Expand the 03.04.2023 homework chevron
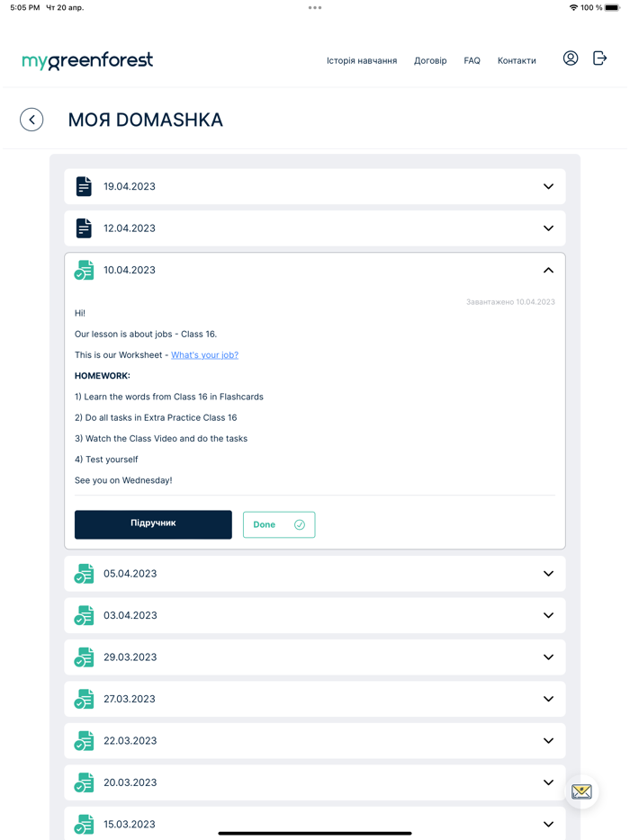 [x=548, y=615]
